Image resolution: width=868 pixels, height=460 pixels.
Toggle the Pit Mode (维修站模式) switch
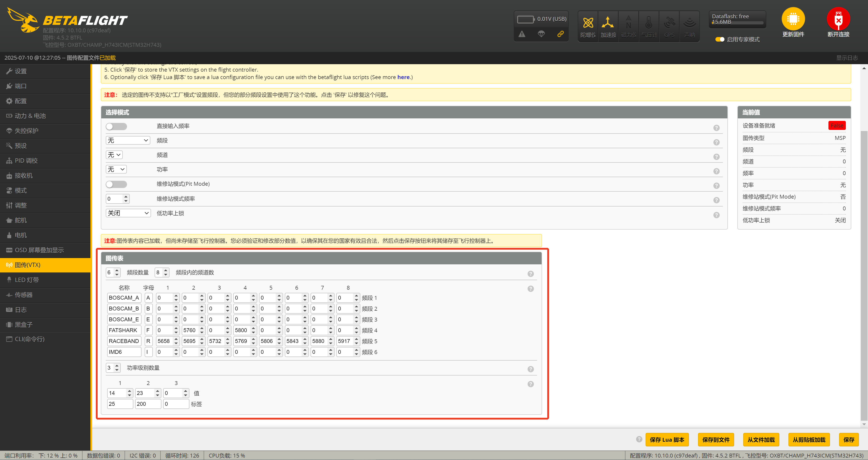pyautogui.click(x=116, y=184)
